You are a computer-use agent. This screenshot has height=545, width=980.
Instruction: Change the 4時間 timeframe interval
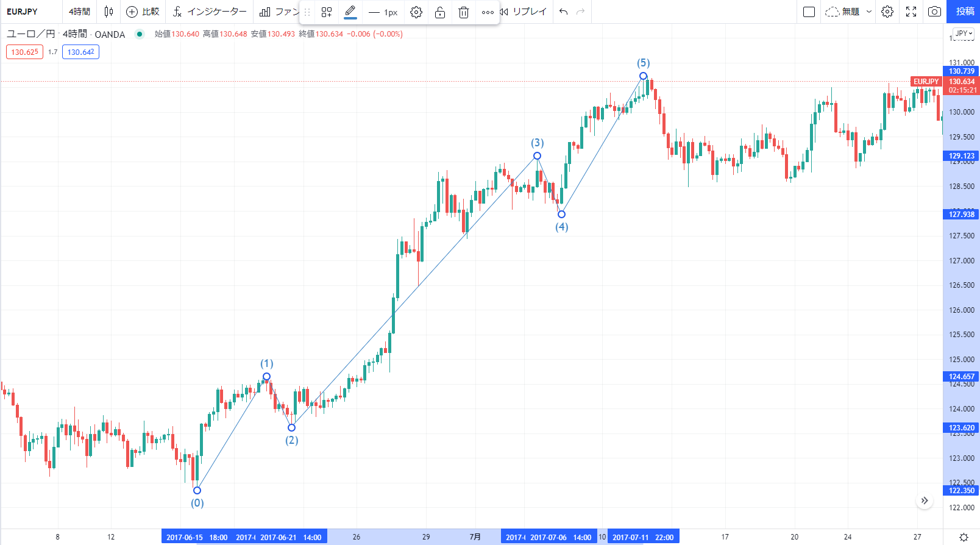[x=79, y=12]
